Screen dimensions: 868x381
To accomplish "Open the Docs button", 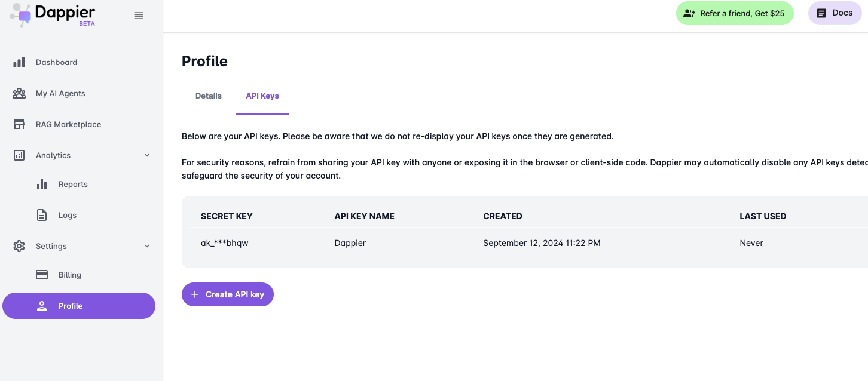I will coord(835,13).
